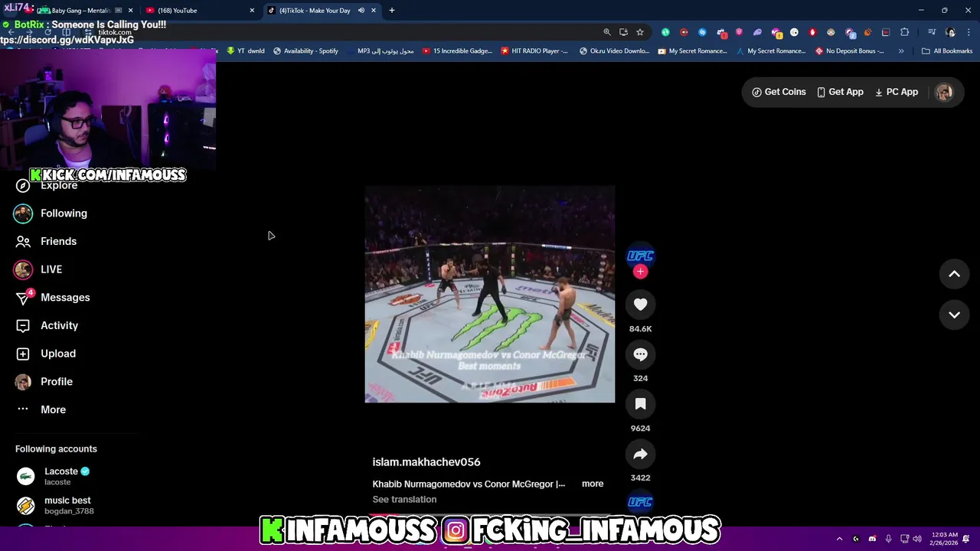Open Availability - Spotify bookmark
Image resolution: width=980 pixels, height=551 pixels.
[305, 51]
